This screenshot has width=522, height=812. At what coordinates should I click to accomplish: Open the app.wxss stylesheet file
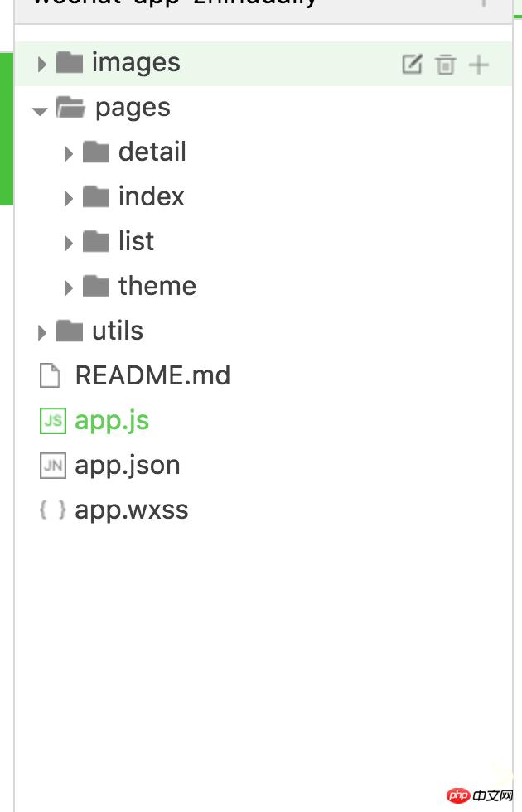click(x=132, y=510)
